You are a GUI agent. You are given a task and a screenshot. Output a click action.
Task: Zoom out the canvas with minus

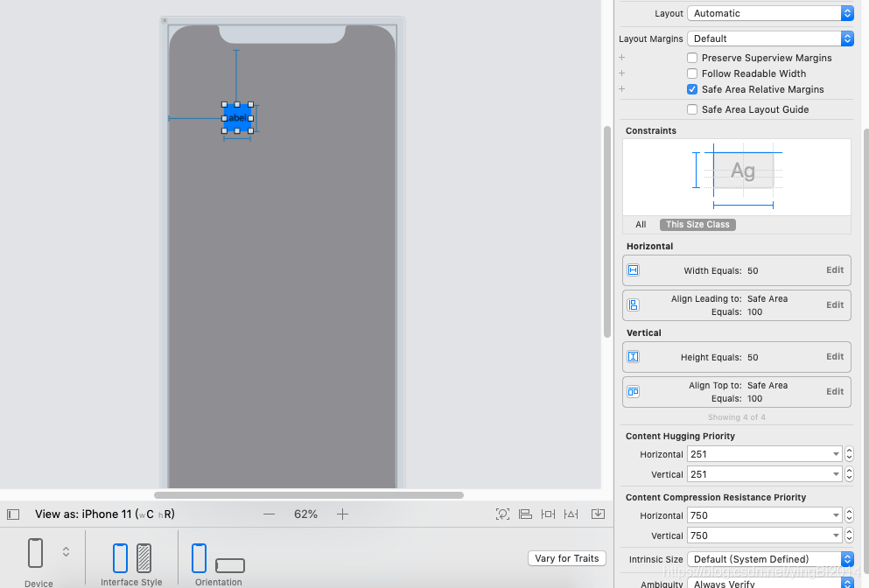[x=269, y=514]
